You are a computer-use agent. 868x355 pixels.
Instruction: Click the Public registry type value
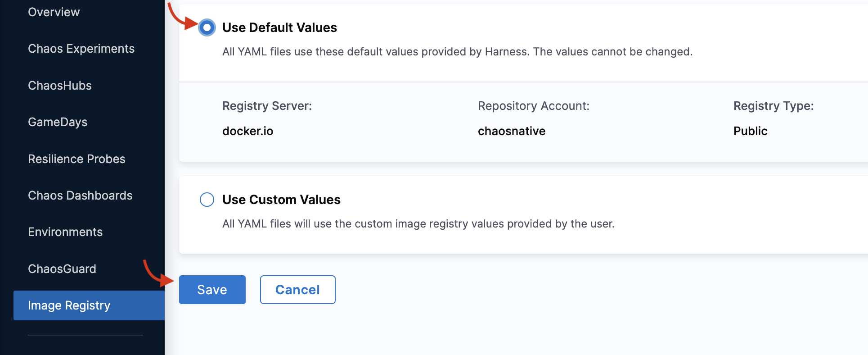(750, 131)
